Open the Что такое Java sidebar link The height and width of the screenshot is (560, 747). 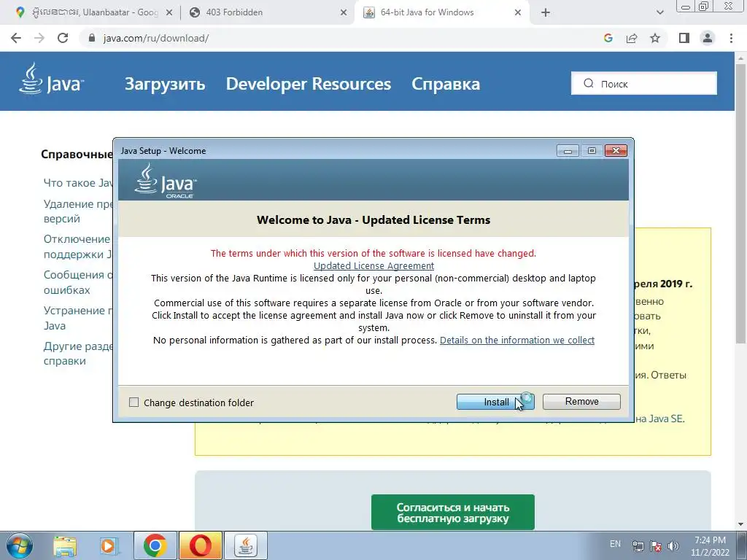point(78,183)
